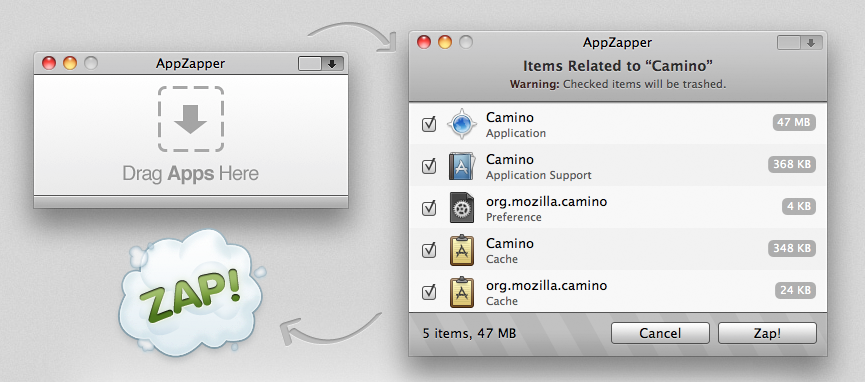Click the org.mozilla.camino Preference file icon
This screenshot has width=865, height=382.
(x=462, y=208)
